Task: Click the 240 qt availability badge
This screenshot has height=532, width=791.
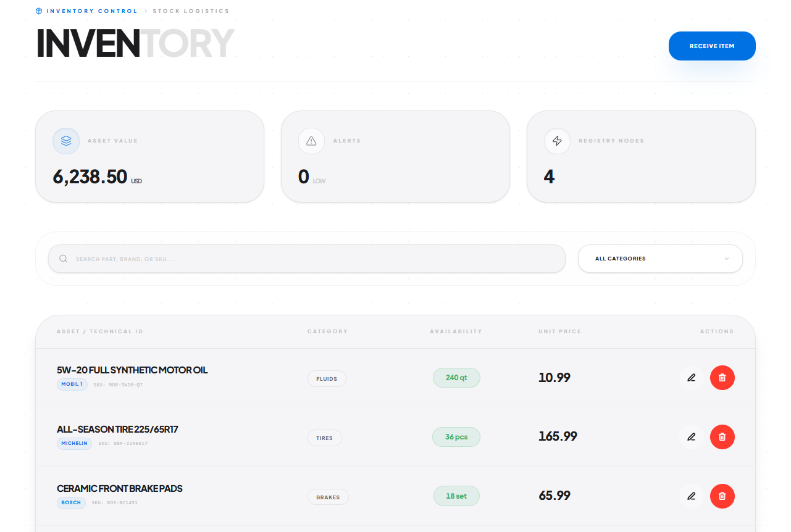Action: 456,378
